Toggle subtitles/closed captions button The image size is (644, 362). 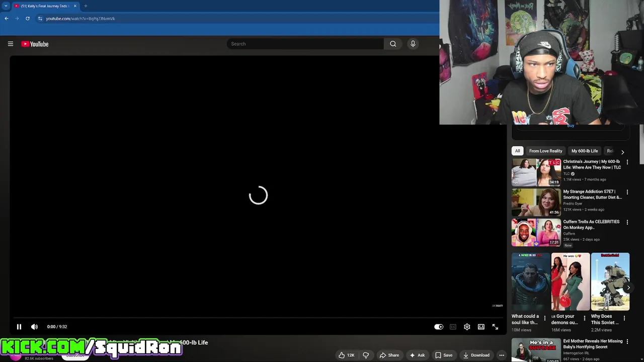click(453, 327)
